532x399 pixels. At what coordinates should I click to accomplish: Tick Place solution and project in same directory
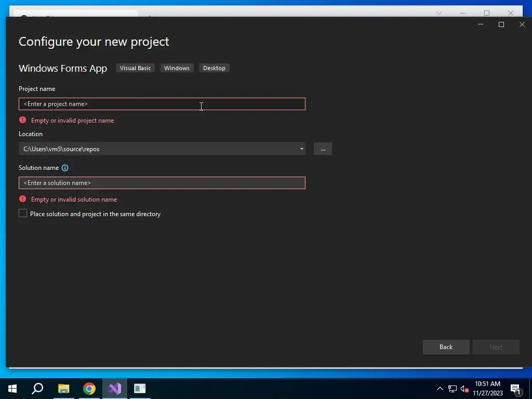click(23, 214)
